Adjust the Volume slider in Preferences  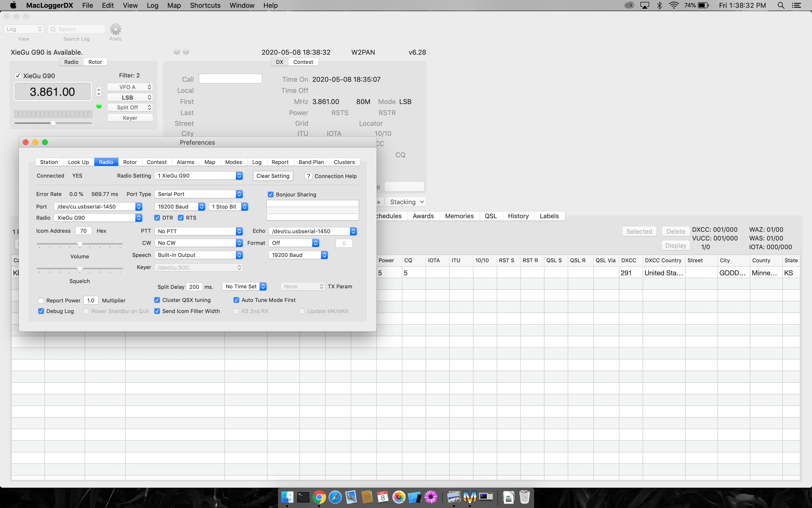pyautogui.click(x=80, y=244)
